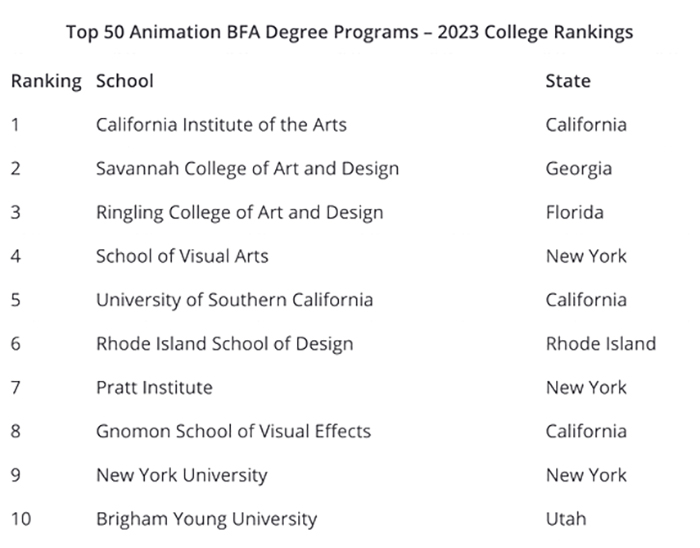
Task: Select the State column header
Action: [568, 81]
